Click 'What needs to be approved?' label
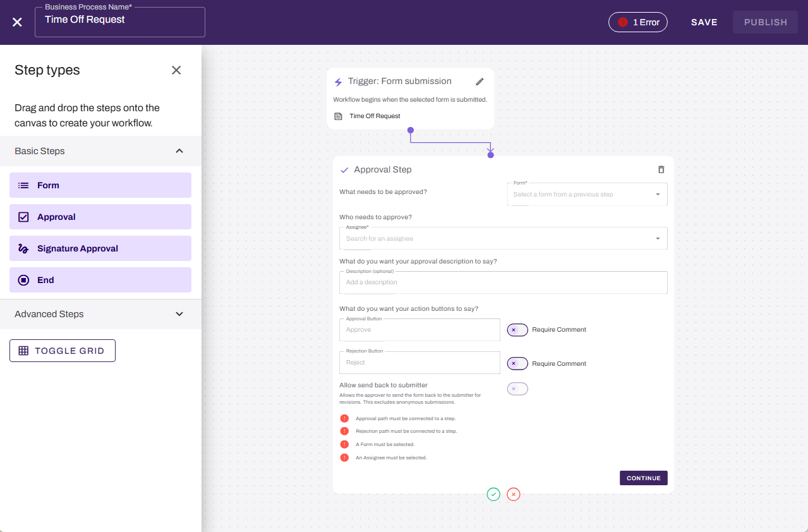 (x=383, y=191)
